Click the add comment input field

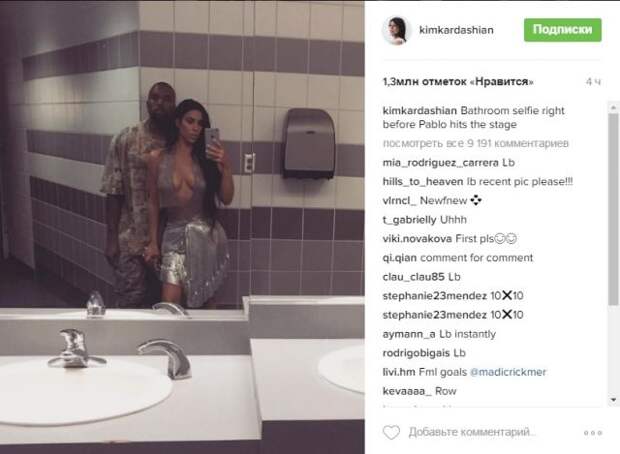pyautogui.click(x=473, y=432)
